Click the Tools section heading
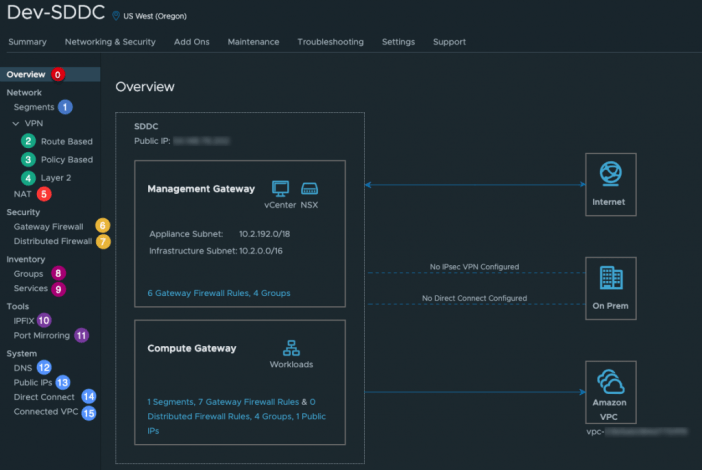 pos(17,306)
